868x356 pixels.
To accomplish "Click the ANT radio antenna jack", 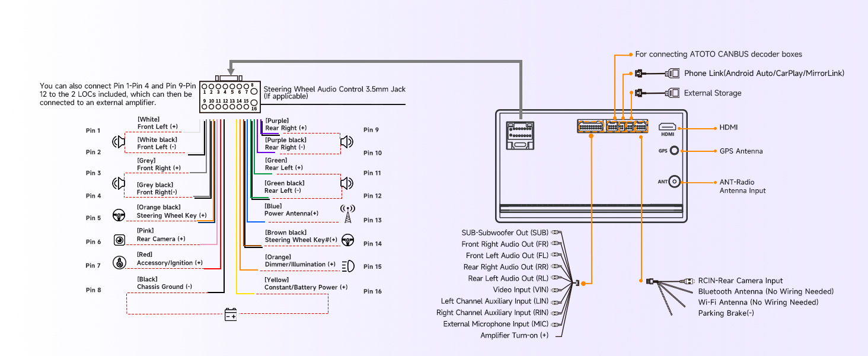I will [675, 182].
